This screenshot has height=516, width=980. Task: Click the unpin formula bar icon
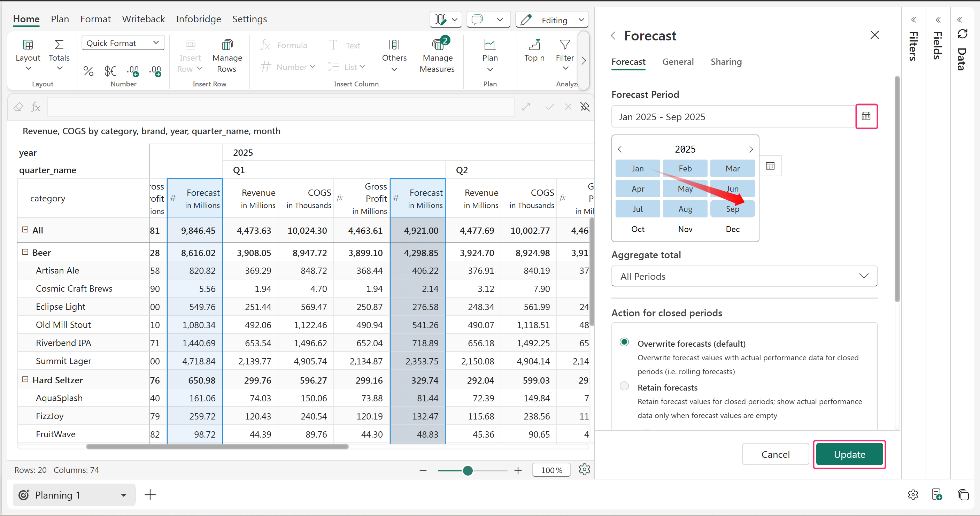click(585, 107)
